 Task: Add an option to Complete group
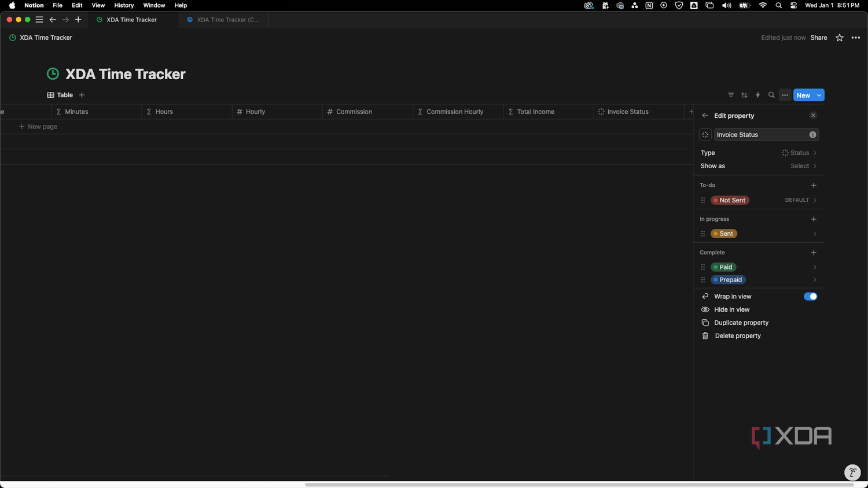click(814, 253)
